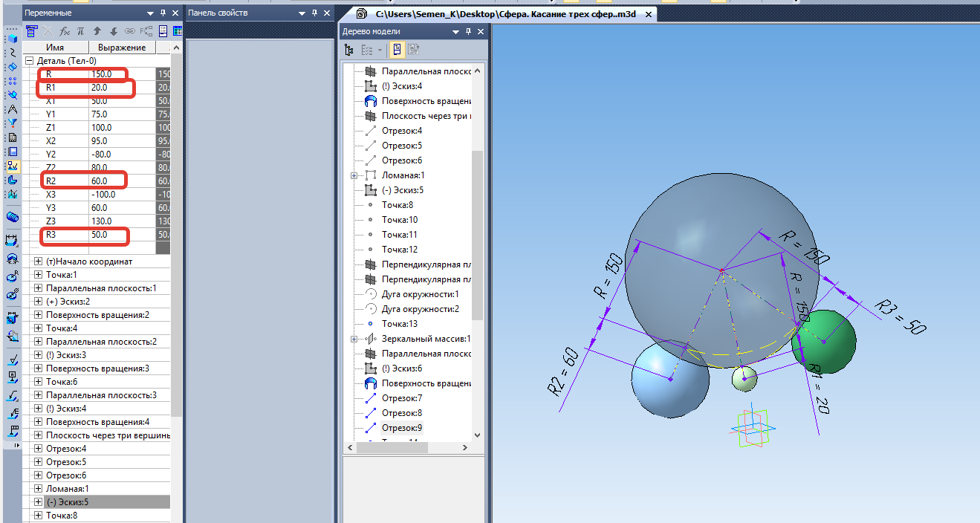This screenshot has width=980, height=523.
Task: Edit R2 expression value 60.0
Action: (122, 181)
